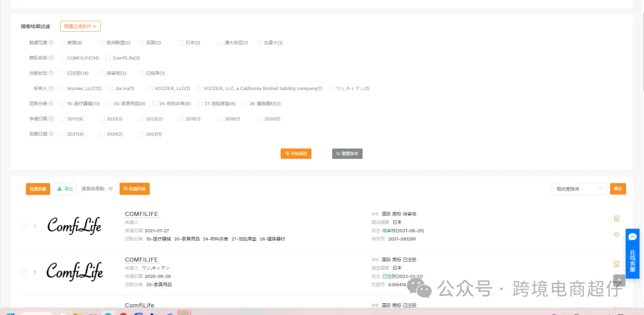
Task: Click the 导出 export button
Action: tap(66, 189)
